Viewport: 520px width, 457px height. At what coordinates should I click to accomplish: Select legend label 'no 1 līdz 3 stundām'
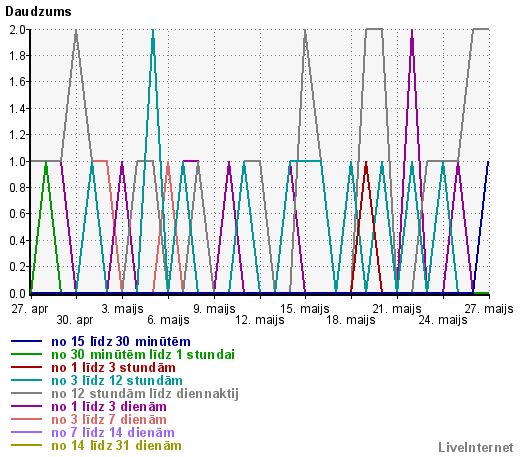(113, 367)
